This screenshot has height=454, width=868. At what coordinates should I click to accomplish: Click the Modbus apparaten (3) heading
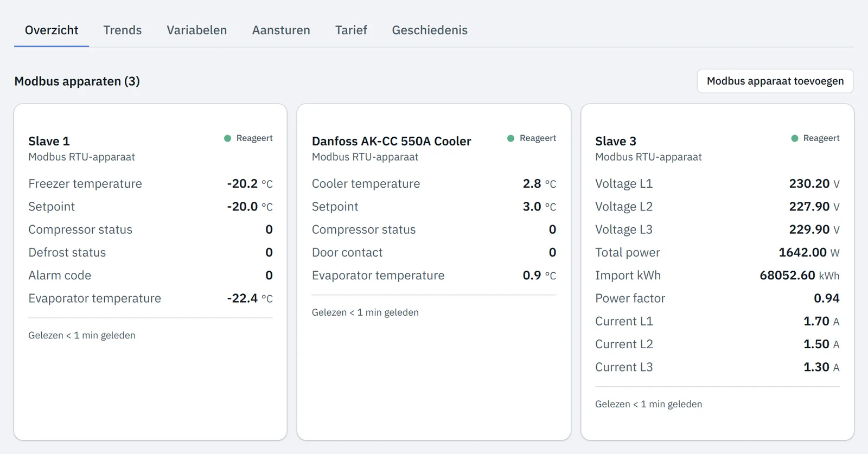tap(77, 81)
